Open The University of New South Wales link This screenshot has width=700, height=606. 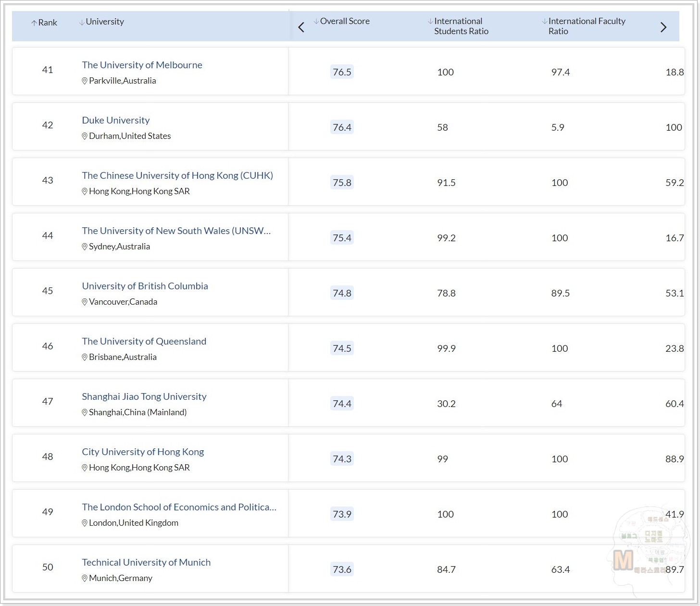[176, 231]
